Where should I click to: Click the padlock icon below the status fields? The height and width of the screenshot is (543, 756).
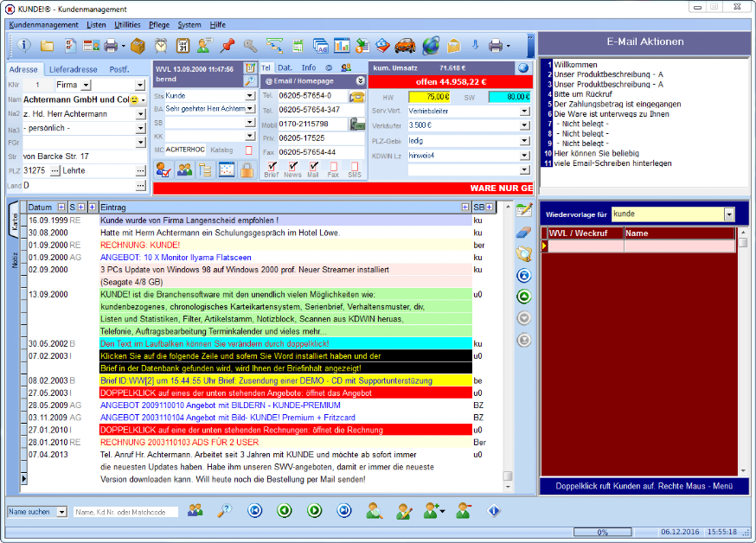tap(247, 170)
